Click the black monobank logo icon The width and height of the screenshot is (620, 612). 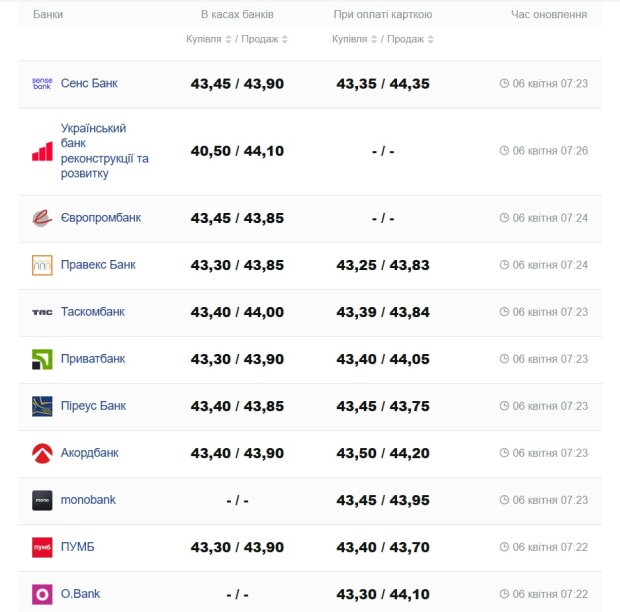(x=42, y=500)
